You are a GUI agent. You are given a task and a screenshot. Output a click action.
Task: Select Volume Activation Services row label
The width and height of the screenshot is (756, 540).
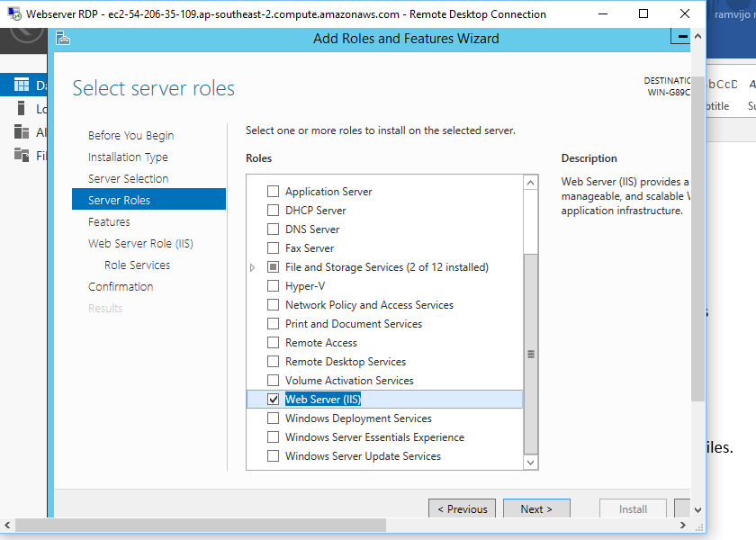coord(349,381)
